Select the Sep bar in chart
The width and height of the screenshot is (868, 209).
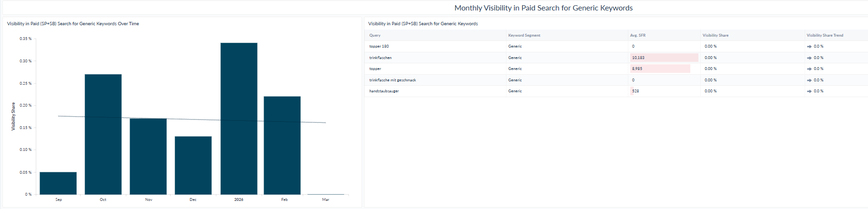click(x=58, y=183)
